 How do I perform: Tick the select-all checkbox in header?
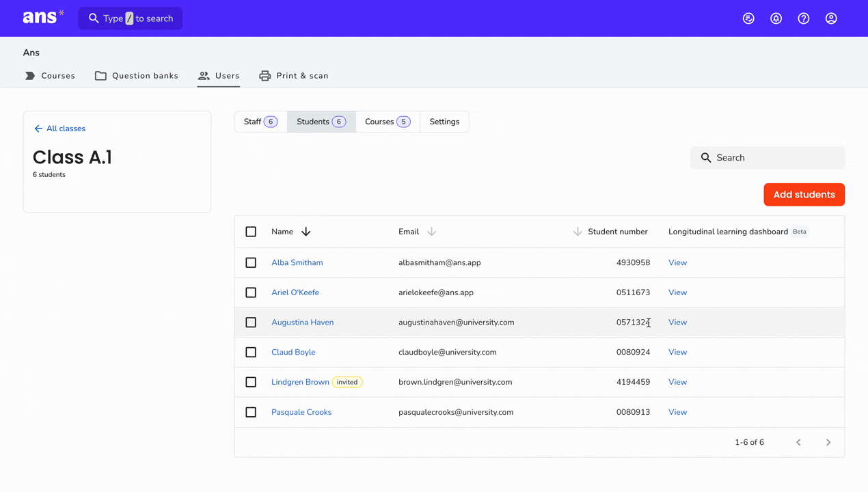click(251, 232)
